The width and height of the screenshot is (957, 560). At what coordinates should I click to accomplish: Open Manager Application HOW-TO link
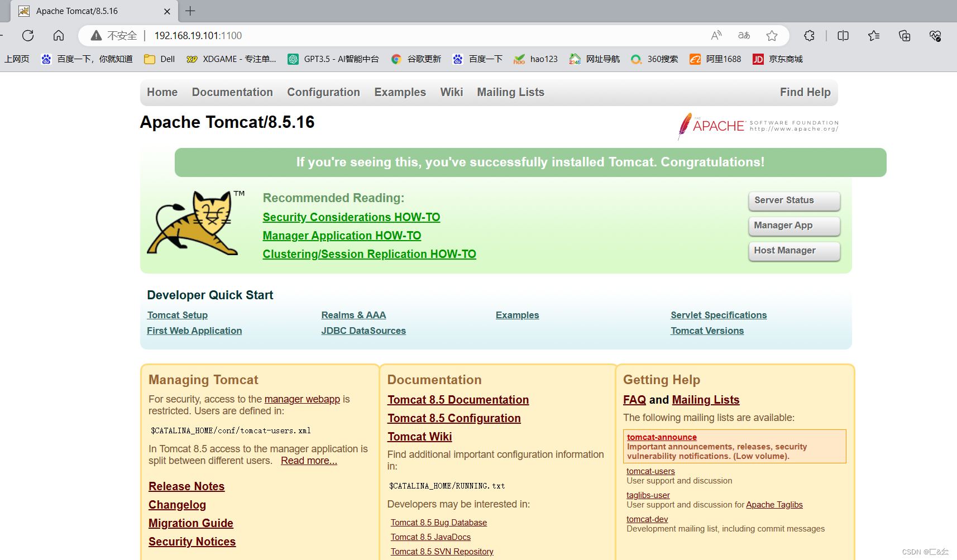coord(342,236)
